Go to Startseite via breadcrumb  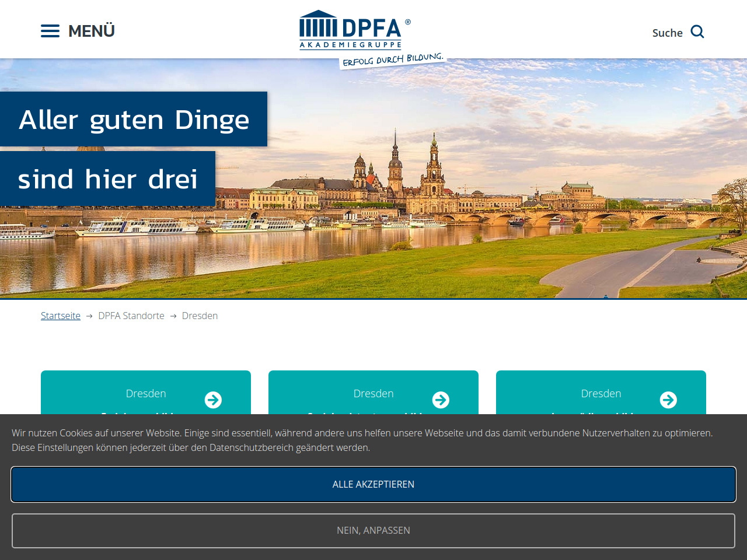(x=61, y=316)
